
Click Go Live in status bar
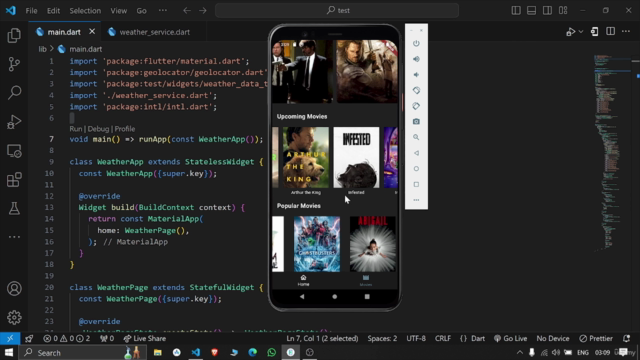point(510,338)
